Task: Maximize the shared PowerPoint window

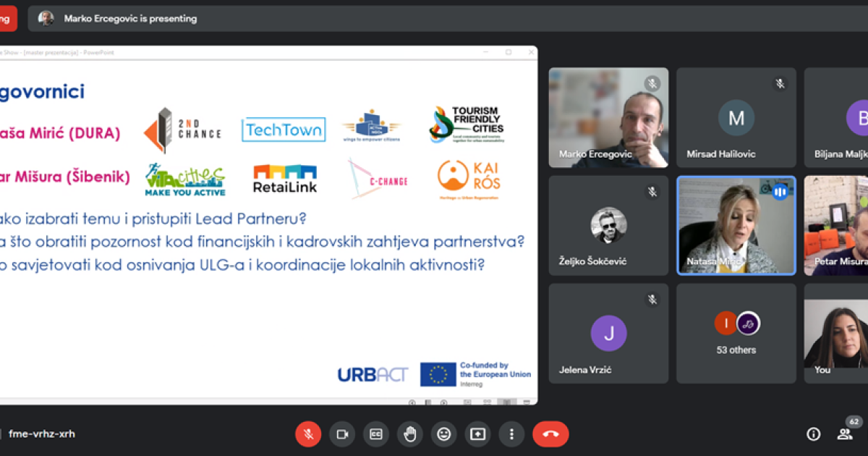Action: pyautogui.click(x=509, y=52)
